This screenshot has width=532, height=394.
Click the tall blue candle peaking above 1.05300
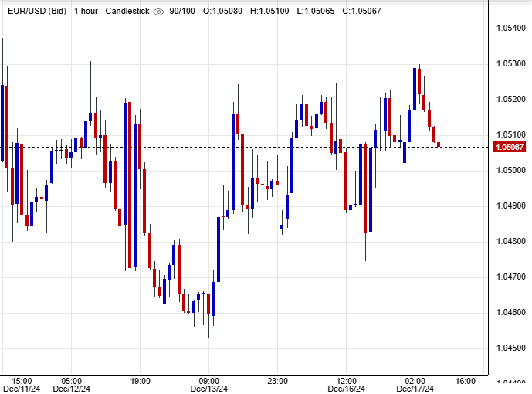pos(415,89)
